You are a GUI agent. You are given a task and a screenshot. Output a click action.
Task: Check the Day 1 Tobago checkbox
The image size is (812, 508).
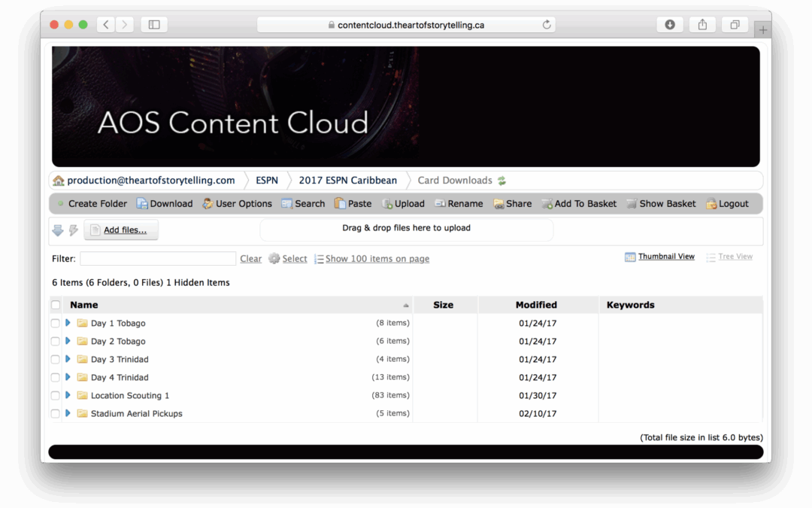[55, 323]
